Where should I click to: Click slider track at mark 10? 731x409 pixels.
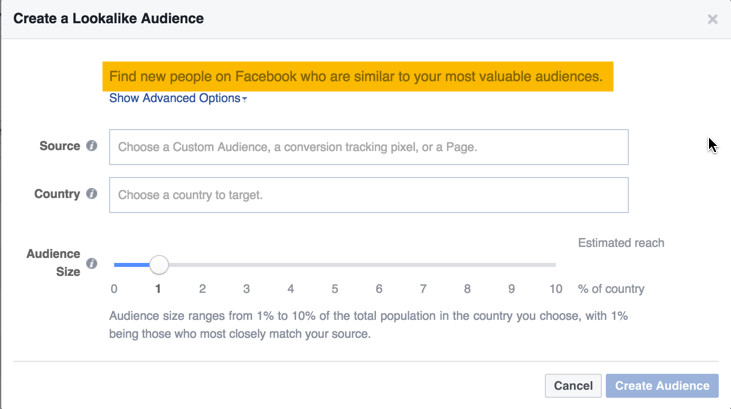pyautogui.click(x=555, y=265)
